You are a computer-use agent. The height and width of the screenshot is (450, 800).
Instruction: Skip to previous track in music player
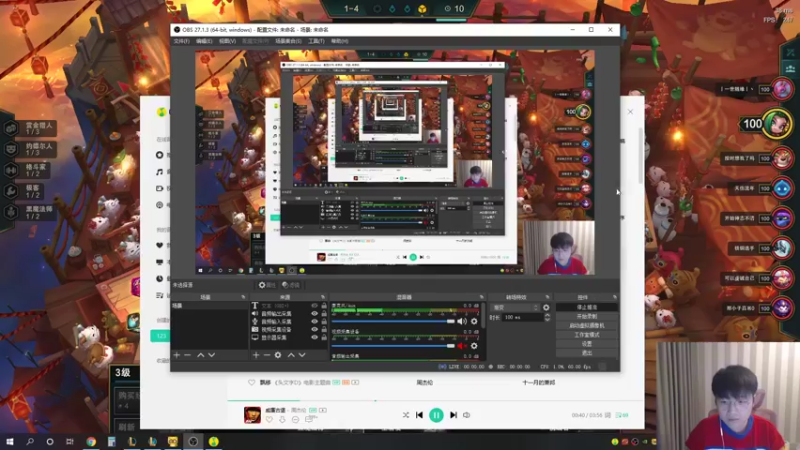coord(419,415)
